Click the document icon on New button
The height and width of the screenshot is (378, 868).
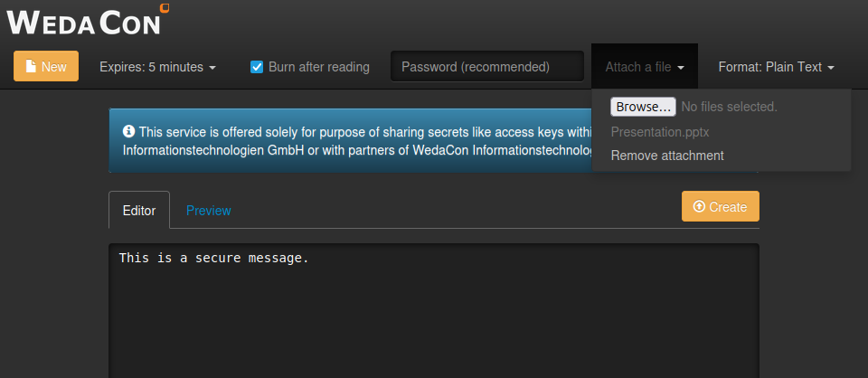point(31,67)
